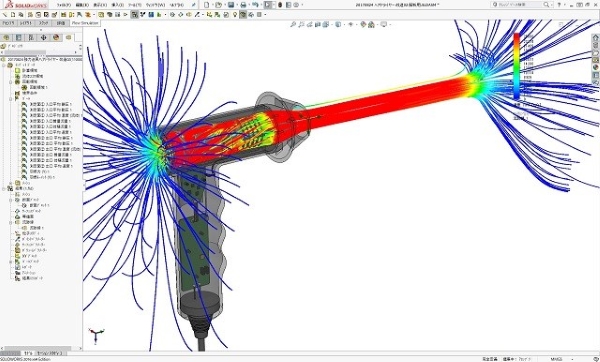Expand the Flow Trajectories tree node

coord(11,222)
